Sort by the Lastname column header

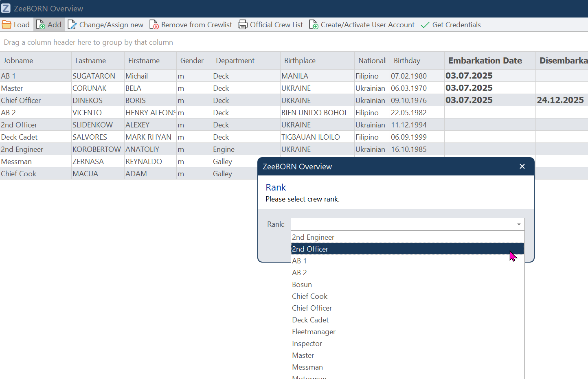click(98, 61)
